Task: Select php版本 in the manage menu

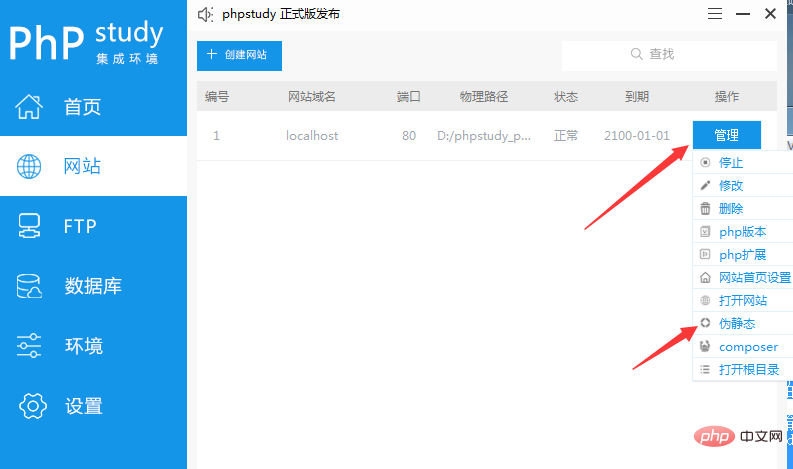Action: pyautogui.click(x=743, y=231)
